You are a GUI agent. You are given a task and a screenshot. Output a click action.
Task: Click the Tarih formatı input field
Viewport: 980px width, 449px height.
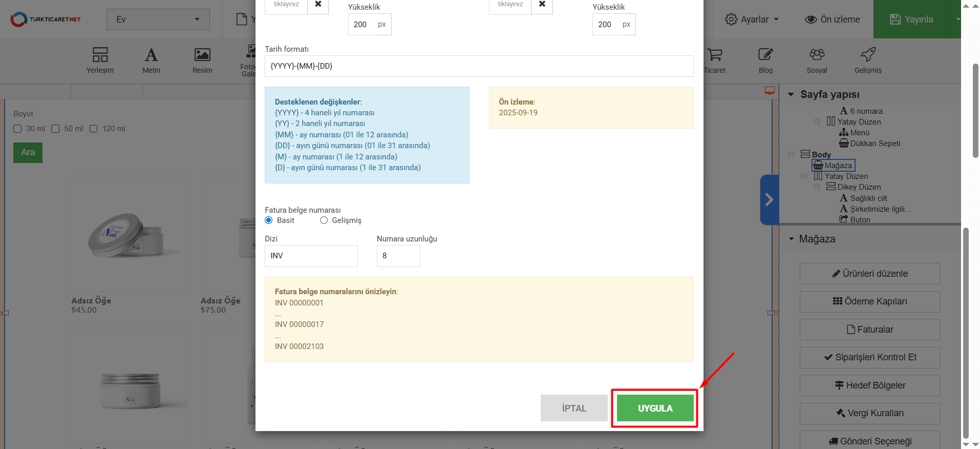pos(479,66)
